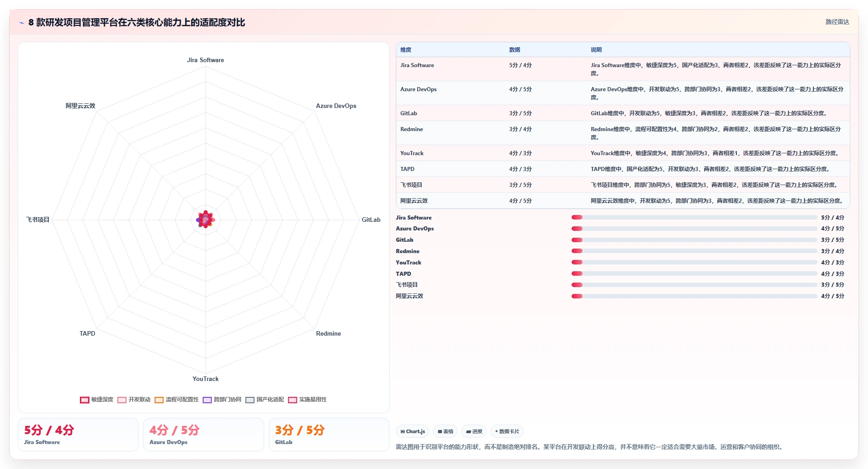
Task: Open the Jira Software 5分 / 4分 data card
Action: click(78, 435)
